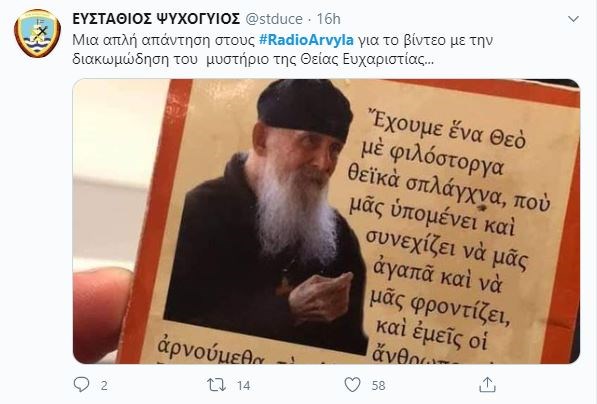Open the attached photo of the monk

(326, 221)
